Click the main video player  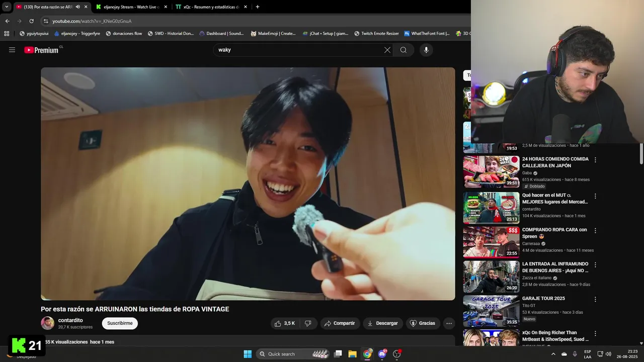pos(248,184)
